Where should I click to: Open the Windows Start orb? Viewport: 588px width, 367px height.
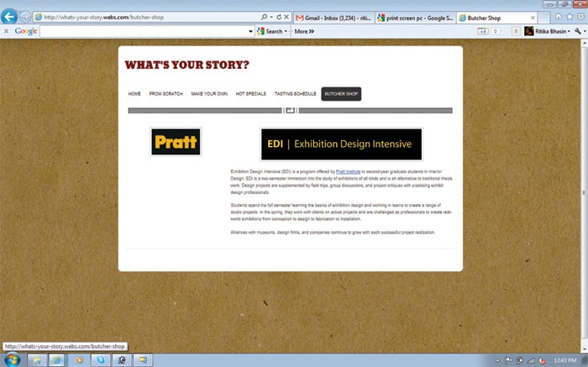11,359
